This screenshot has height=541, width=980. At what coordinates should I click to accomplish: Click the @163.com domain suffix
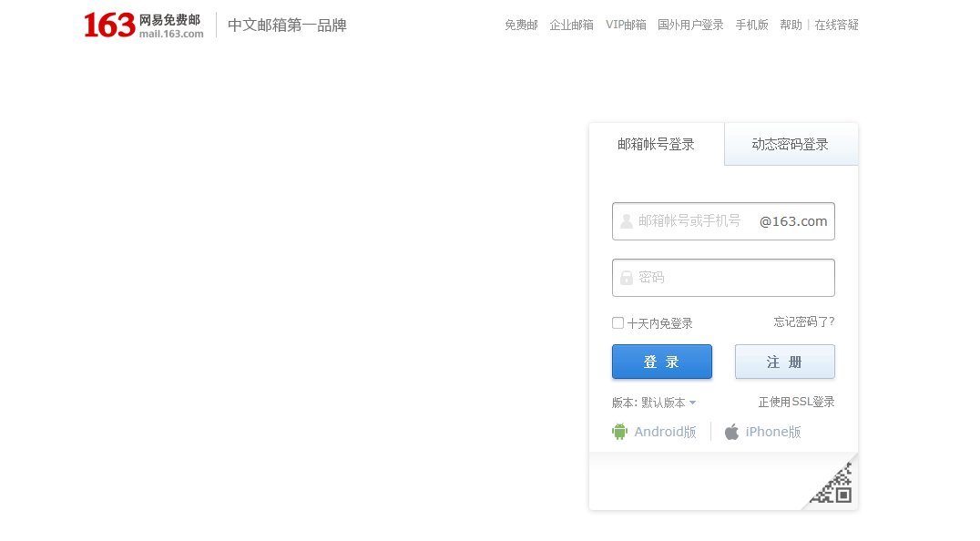(791, 220)
